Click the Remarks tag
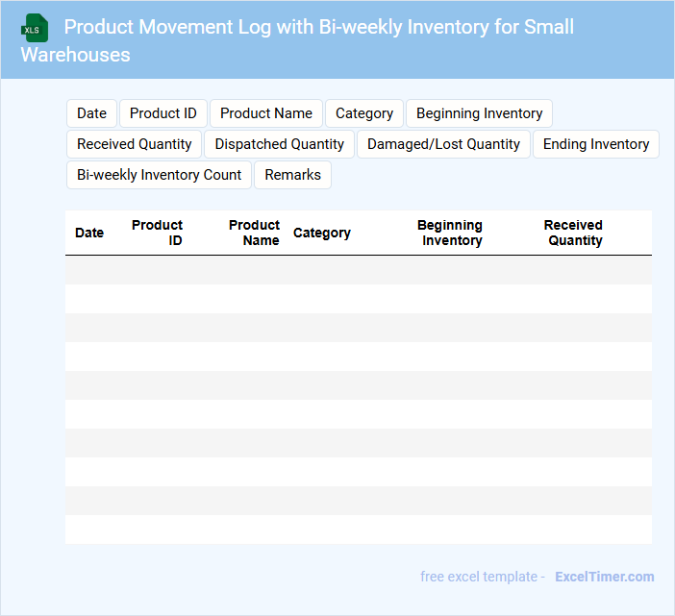 (x=293, y=175)
